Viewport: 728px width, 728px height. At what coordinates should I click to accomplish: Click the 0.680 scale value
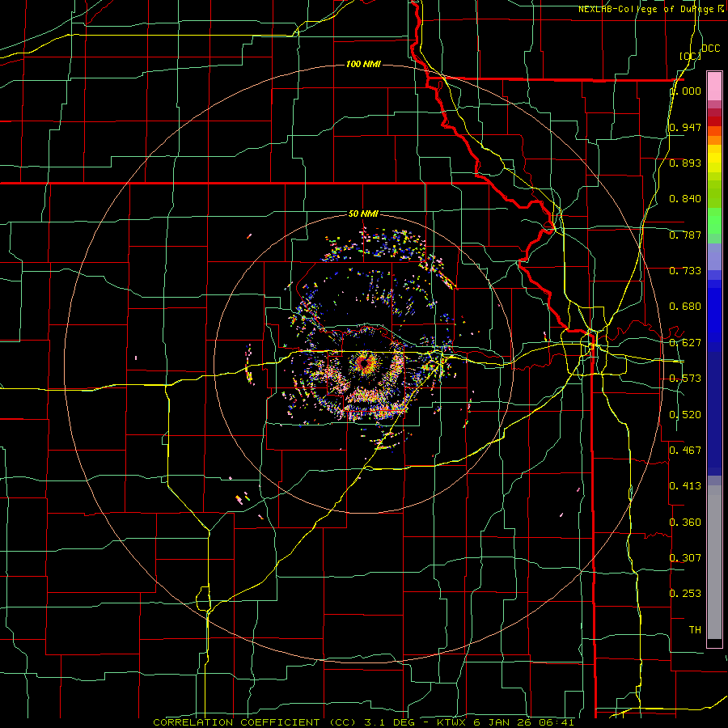point(685,307)
